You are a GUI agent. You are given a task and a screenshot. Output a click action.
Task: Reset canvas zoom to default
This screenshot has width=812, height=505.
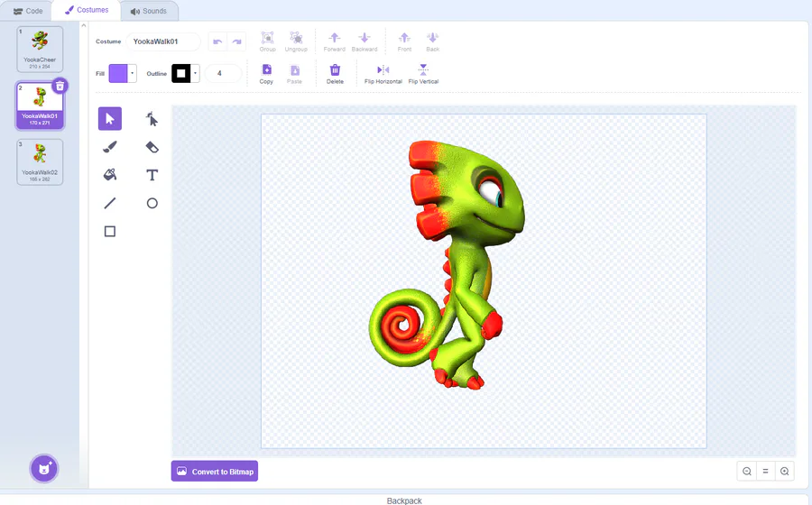tap(765, 471)
